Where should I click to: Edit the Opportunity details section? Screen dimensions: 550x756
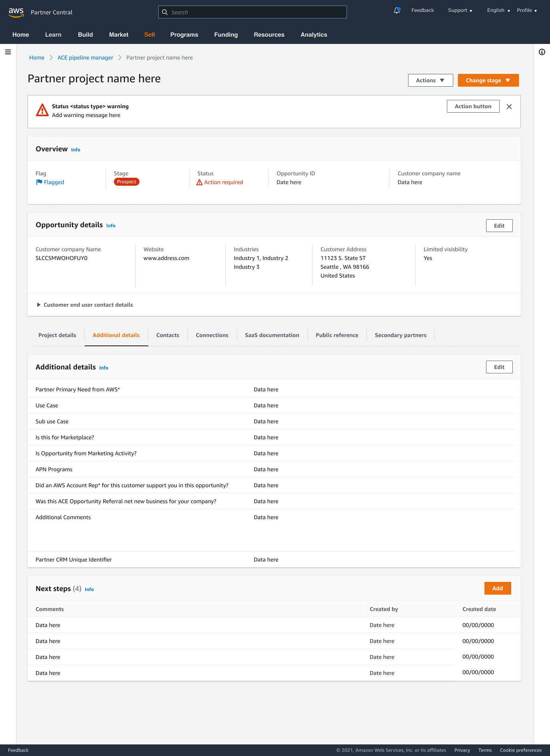[499, 226]
